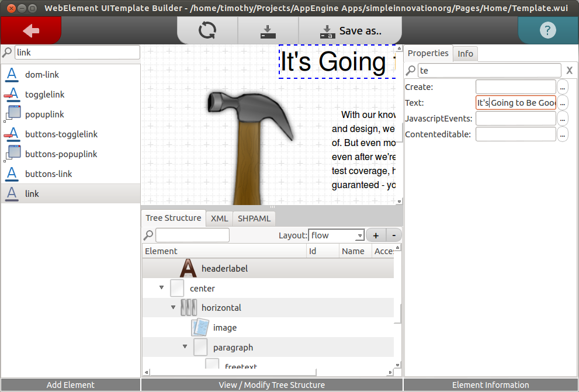Click inside the Create property field
The width and height of the screenshot is (579, 392).
click(x=515, y=86)
